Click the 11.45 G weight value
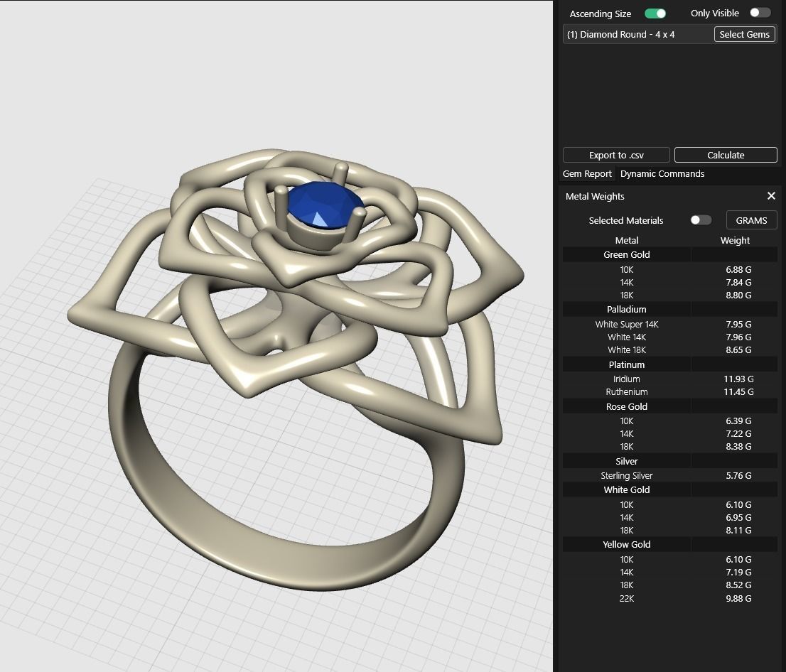The image size is (786, 672). point(738,392)
